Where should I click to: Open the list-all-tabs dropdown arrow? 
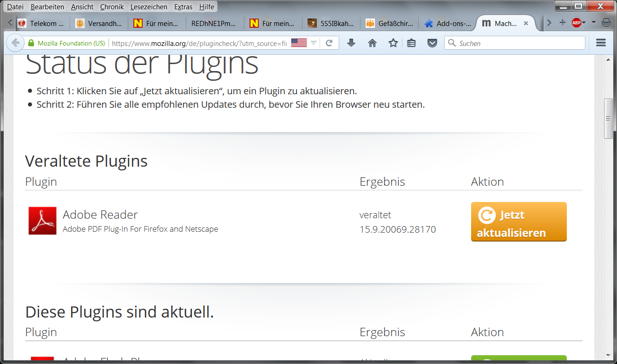pyautogui.click(x=594, y=22)
